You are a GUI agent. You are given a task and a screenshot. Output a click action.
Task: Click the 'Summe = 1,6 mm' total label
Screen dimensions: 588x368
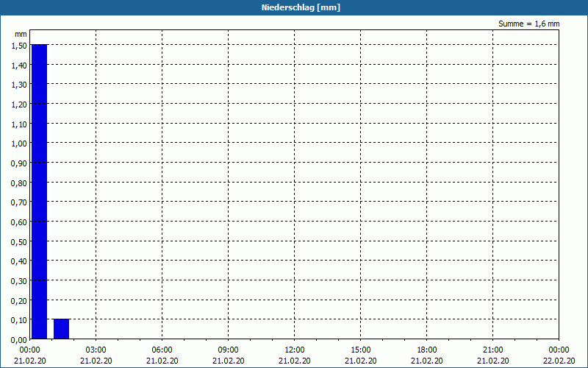pyautogui.click(x=528, y=24)
